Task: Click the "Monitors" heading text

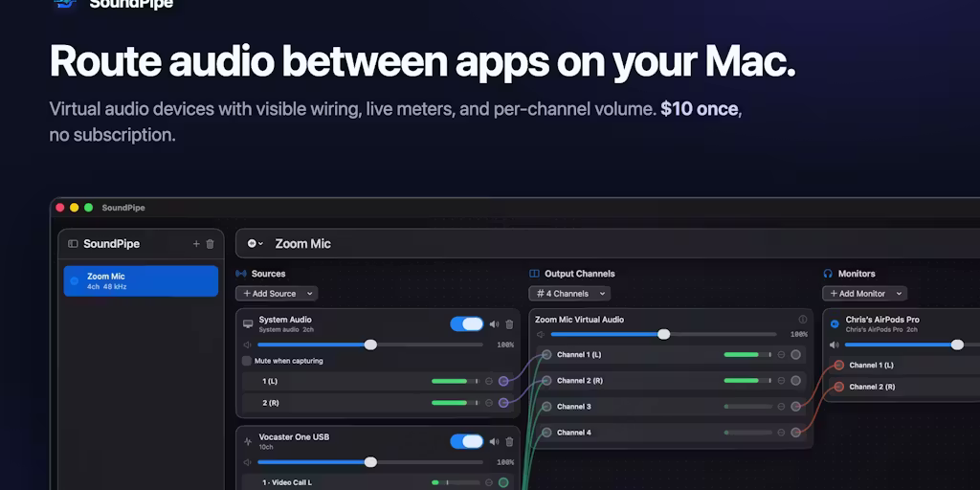Action: pos(857,274)
